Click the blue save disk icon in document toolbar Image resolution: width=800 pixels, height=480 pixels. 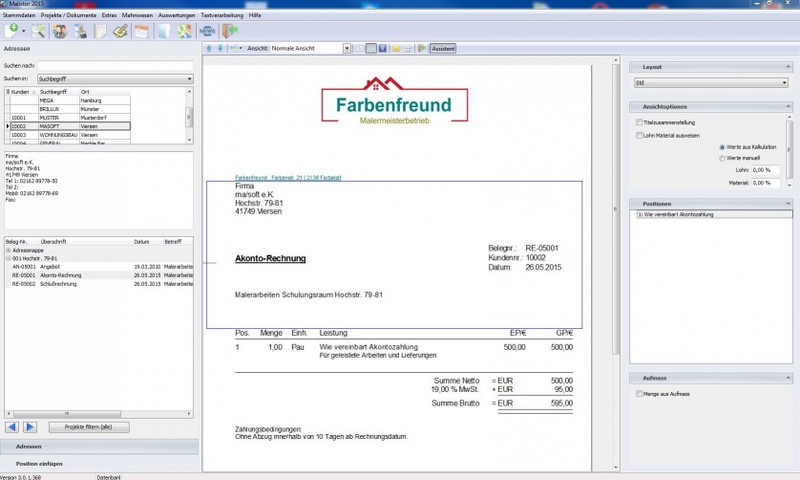[x=383, y=48]
